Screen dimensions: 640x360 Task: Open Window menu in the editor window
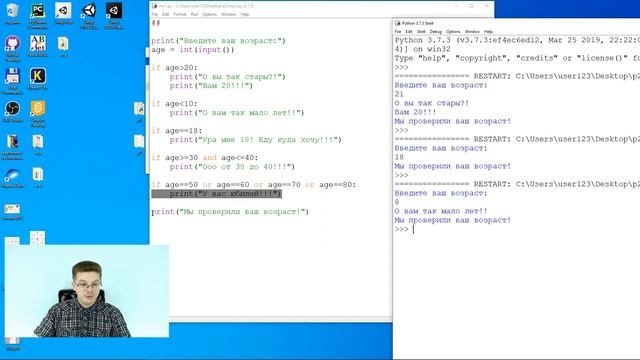pos(229,14)
